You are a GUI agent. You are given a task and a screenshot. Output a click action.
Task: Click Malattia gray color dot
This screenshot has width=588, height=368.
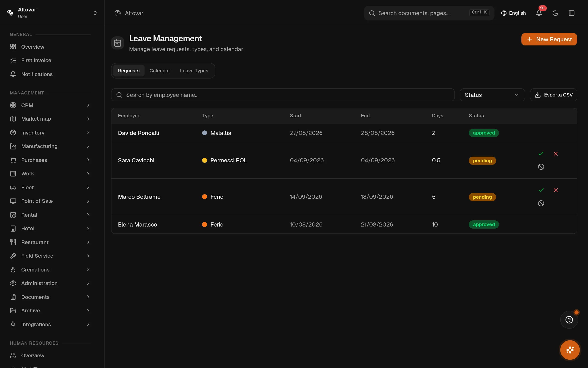[x=205, y=133]
